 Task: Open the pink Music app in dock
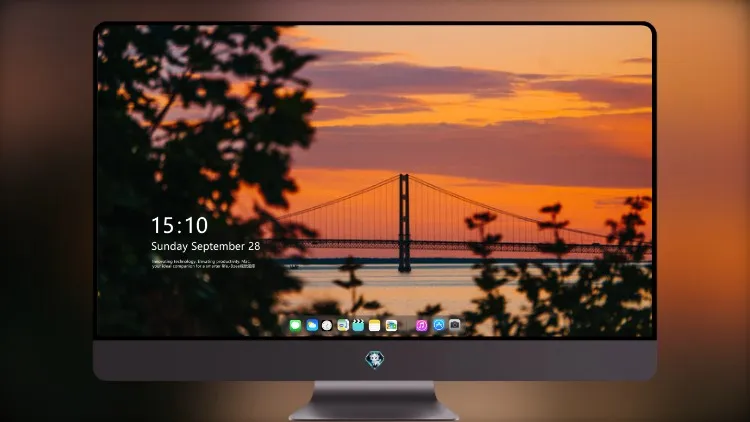click(421, 326)
